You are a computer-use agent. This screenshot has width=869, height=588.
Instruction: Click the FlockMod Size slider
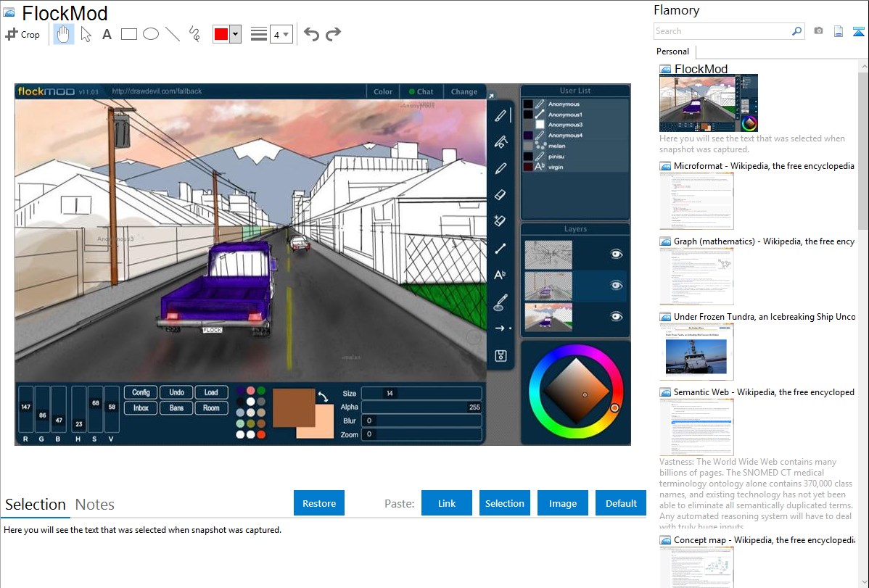[x=421, y=394]
